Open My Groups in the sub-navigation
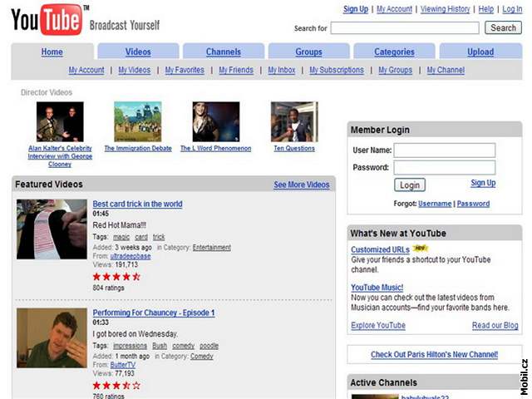The image size is (532, 399). coord(396,70)
